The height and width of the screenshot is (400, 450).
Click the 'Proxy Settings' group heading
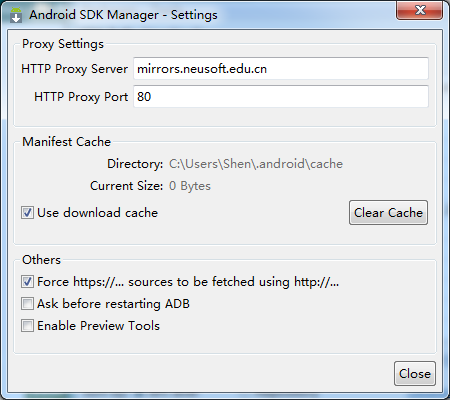click(63, 44)
